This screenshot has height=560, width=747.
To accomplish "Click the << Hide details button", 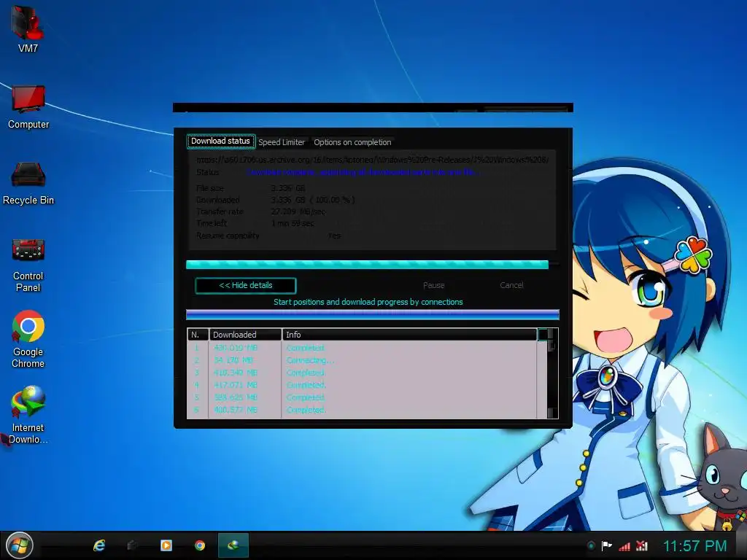I will (x=246, y=285).
